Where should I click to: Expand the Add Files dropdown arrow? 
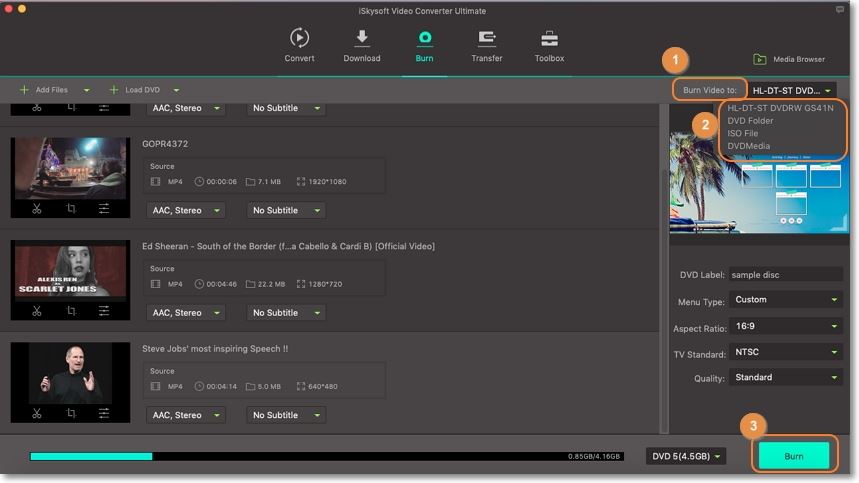click(x=86, y=90)
